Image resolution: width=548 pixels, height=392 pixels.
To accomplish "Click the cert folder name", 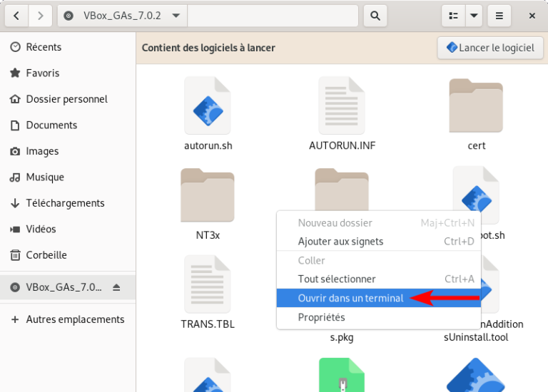I will pos(477,145).
